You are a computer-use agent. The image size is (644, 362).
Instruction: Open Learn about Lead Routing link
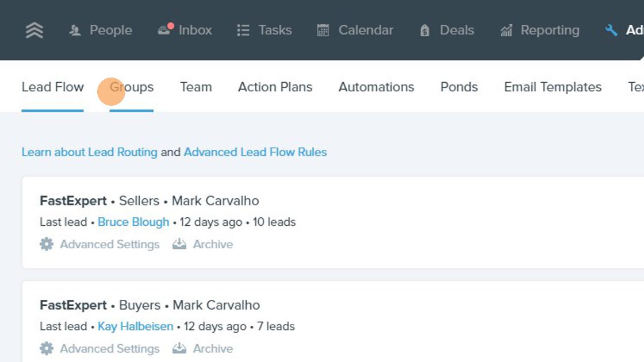pos(90,152)
